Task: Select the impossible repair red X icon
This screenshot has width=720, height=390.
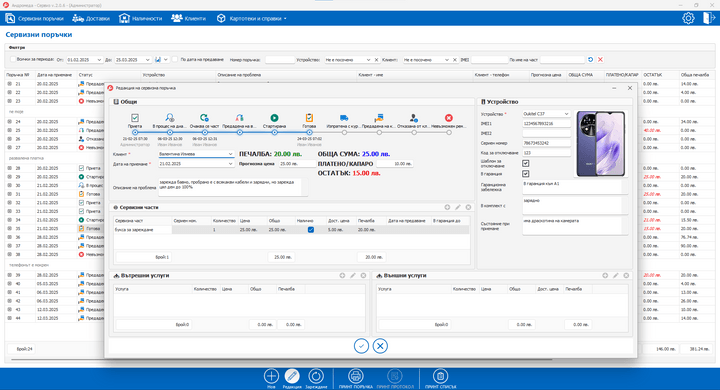Action: pyautogui.click(x=449, y=118)
